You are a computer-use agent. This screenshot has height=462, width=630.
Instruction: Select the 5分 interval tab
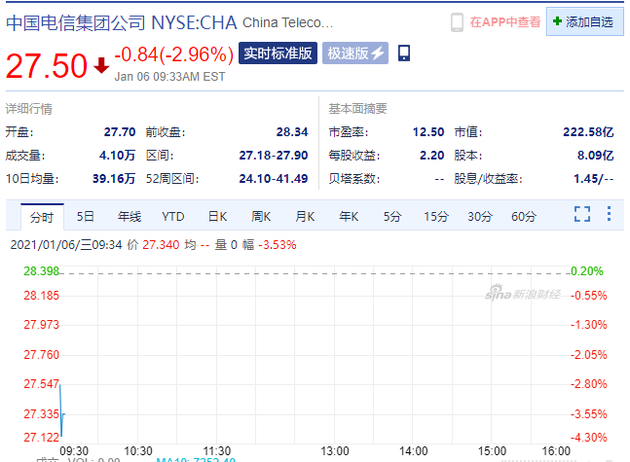pos(392,217)
